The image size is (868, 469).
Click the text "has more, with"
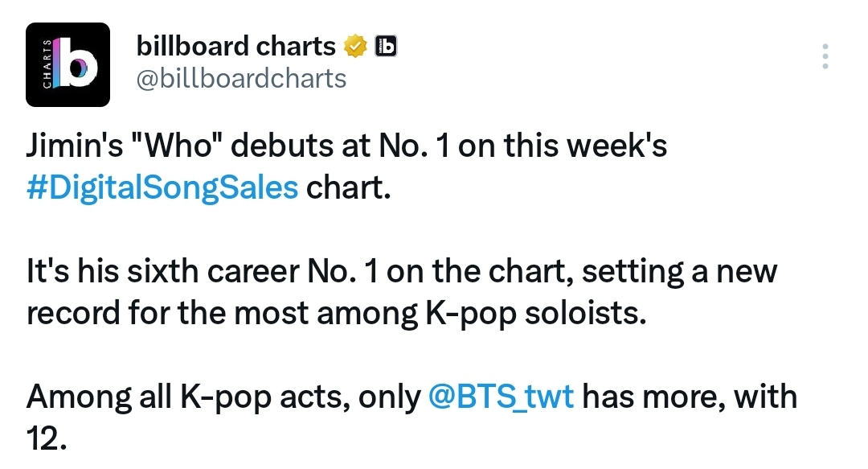coord(690,397)
